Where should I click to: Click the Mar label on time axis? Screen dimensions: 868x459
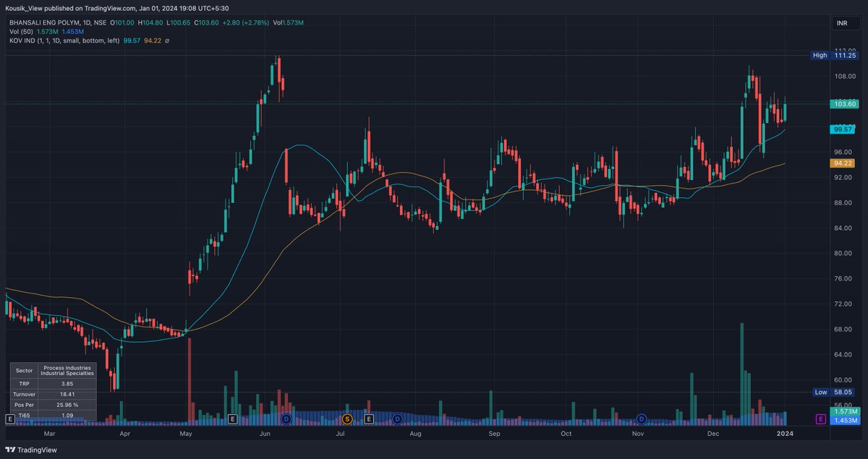point(49,434)
